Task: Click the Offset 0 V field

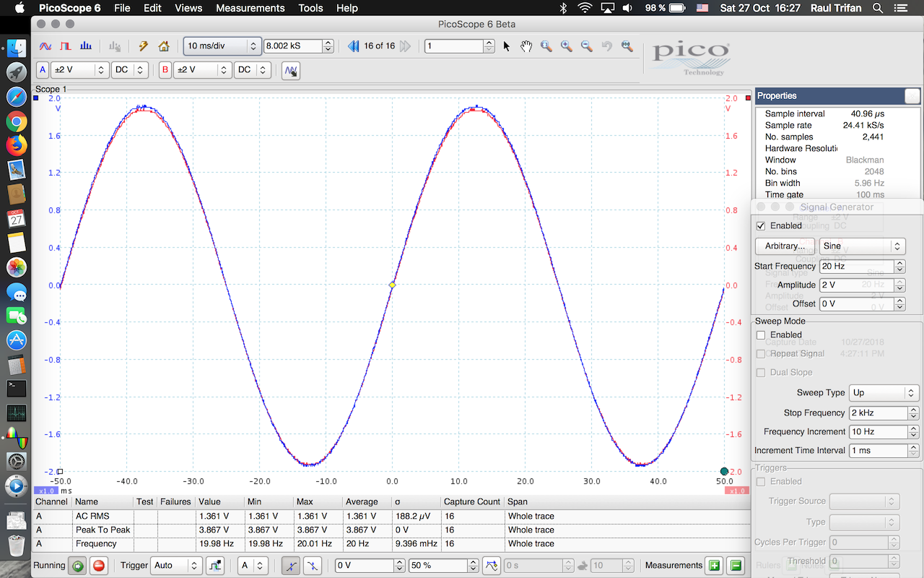Action: 857,304
